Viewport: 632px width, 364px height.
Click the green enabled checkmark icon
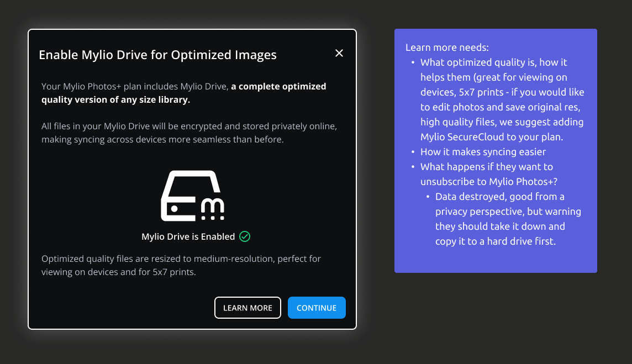pyautogui.click(x=245, y=236)
